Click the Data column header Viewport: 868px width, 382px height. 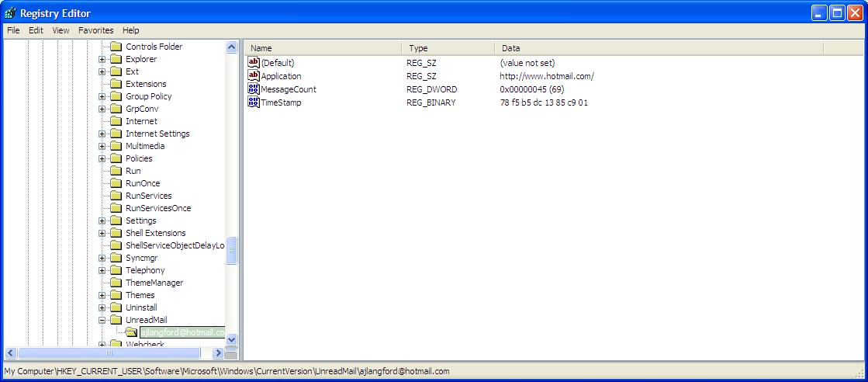[658, 48]
